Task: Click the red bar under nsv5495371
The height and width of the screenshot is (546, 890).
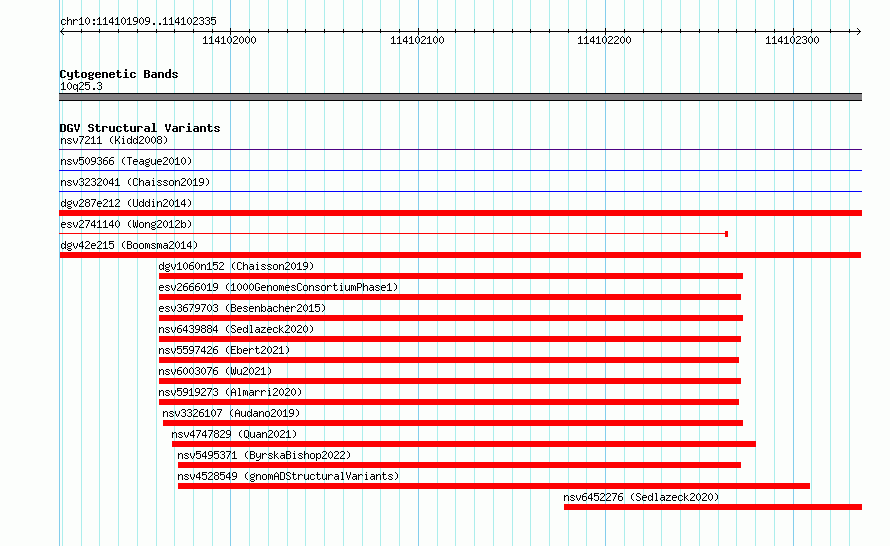Action: click(x=459, y=465)
